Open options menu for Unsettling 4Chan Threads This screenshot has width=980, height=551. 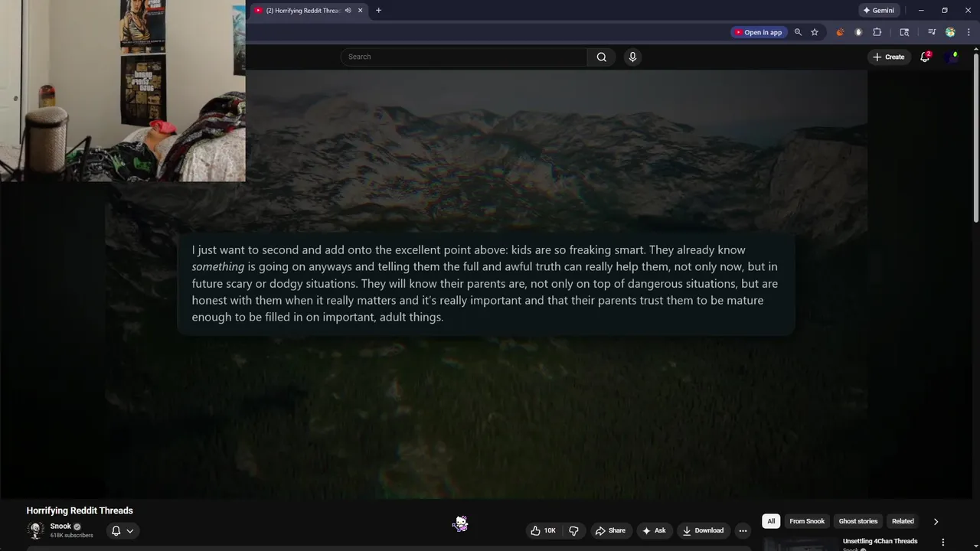tap(943, 543)
